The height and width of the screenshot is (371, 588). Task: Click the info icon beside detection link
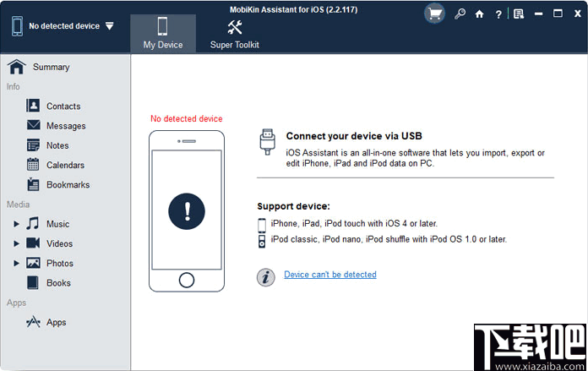[266, 277]
